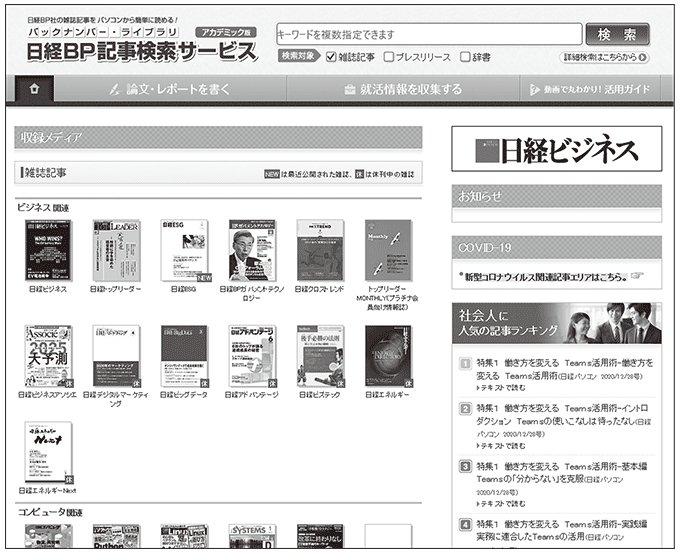680x554 pixels.
Task: Check the プレスリリース checkbox
Action: point(389,57)
